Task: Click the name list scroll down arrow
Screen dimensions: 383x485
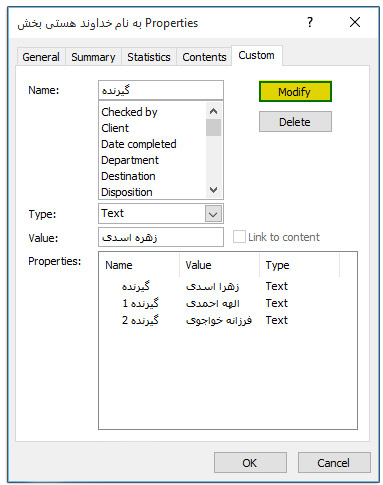Action: [213, 190]
